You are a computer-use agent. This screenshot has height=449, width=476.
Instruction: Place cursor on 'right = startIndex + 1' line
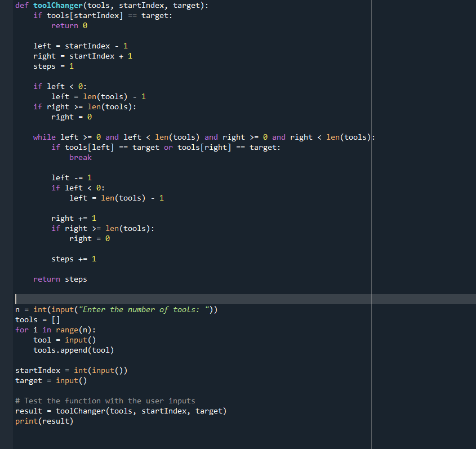click(83, 56)
